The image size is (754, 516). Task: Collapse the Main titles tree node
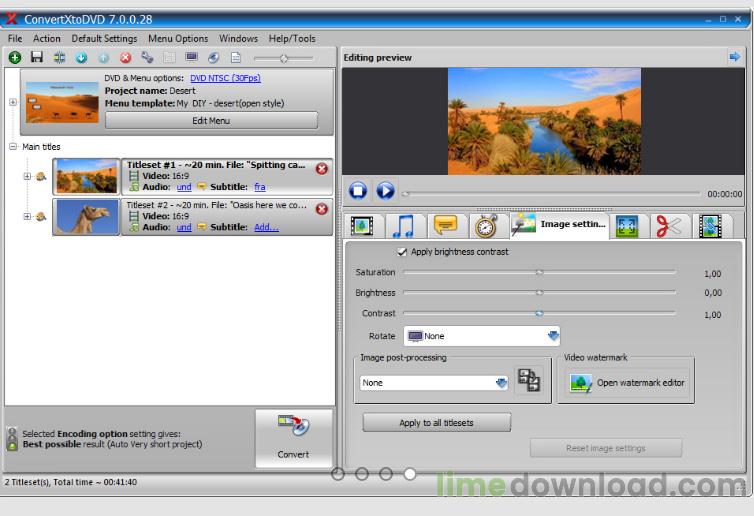point(13,147)
